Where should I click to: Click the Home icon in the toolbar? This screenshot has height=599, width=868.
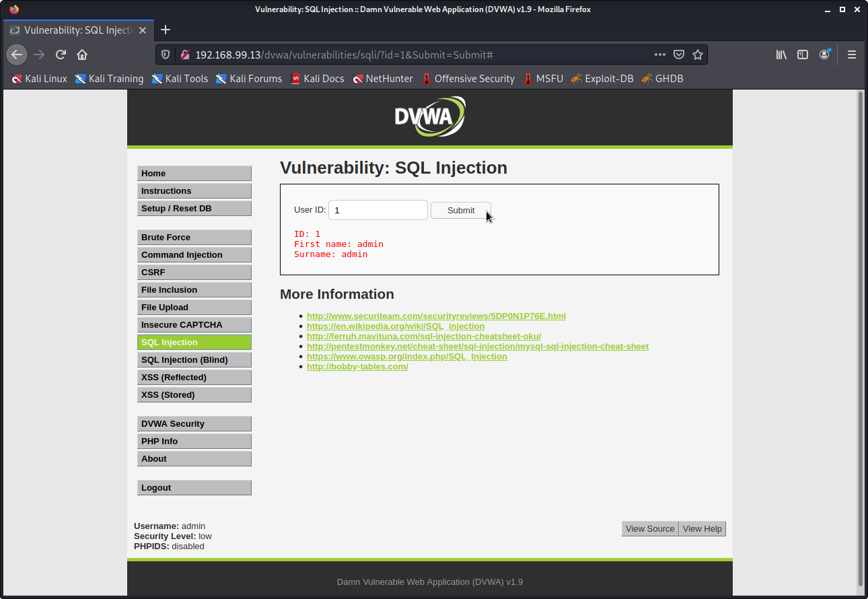[x=82, y=55]
